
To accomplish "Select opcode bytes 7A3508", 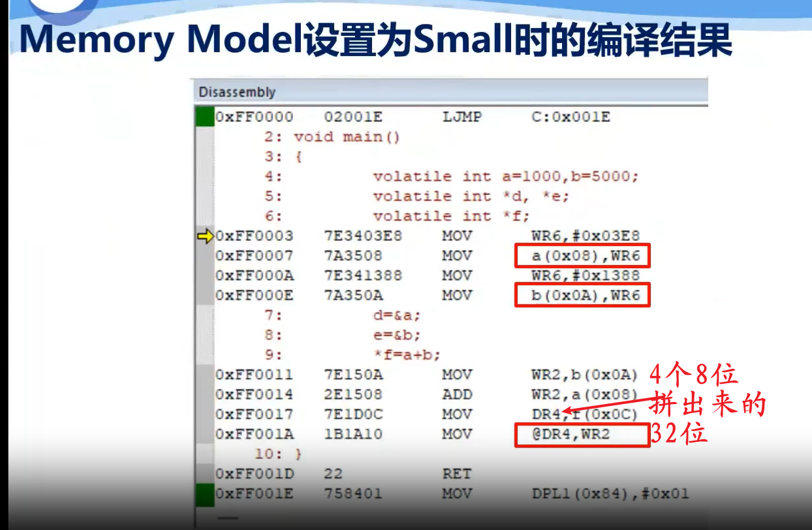I will click(x=353, y=256).
